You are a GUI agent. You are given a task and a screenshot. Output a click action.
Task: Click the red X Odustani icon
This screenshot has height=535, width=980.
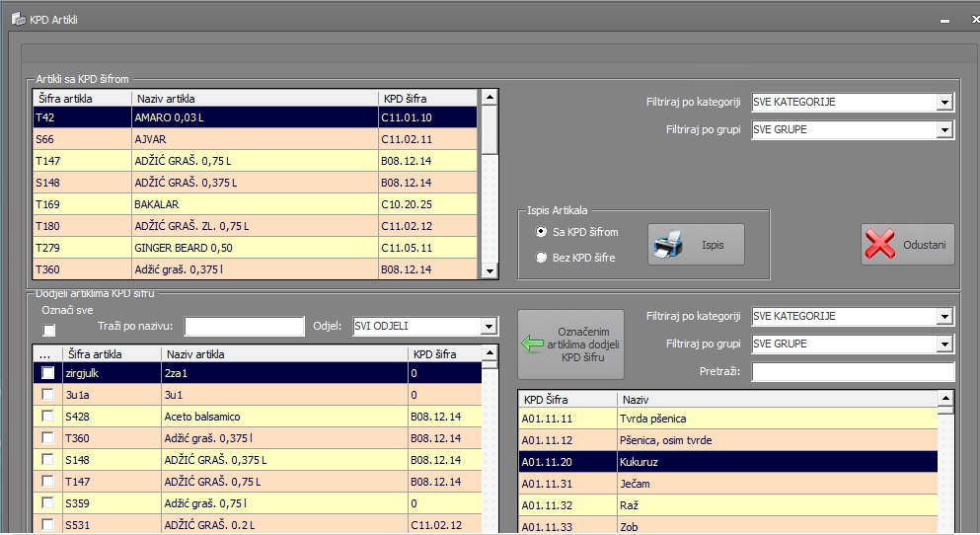pyautogui.click(x=879, y=244)
